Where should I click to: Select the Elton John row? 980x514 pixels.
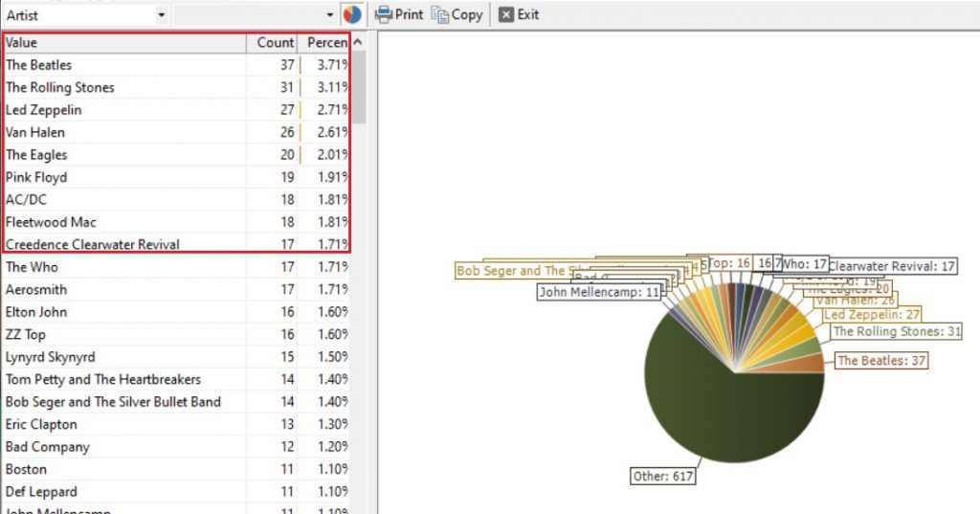point(124,312)
